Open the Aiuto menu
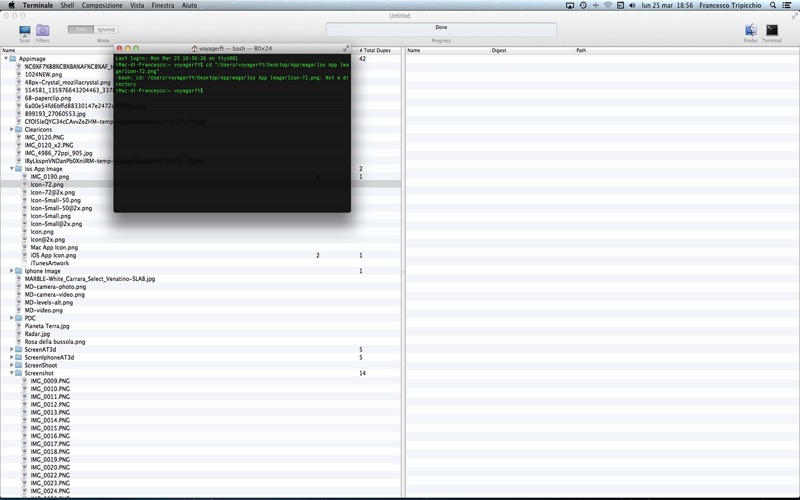Viewport: 800px width, 500px height. tap(189, 5)
